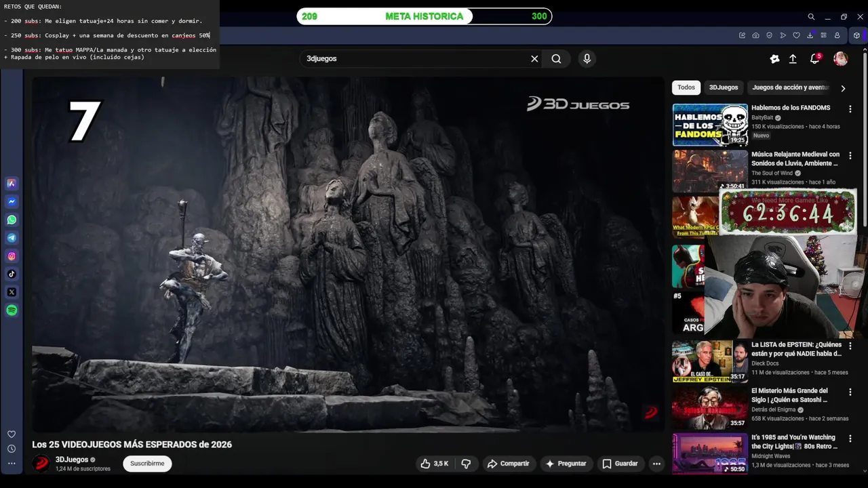Viewport: 868px width, 488px height.
Task: Click the video player area
Action: click(348, 254)
